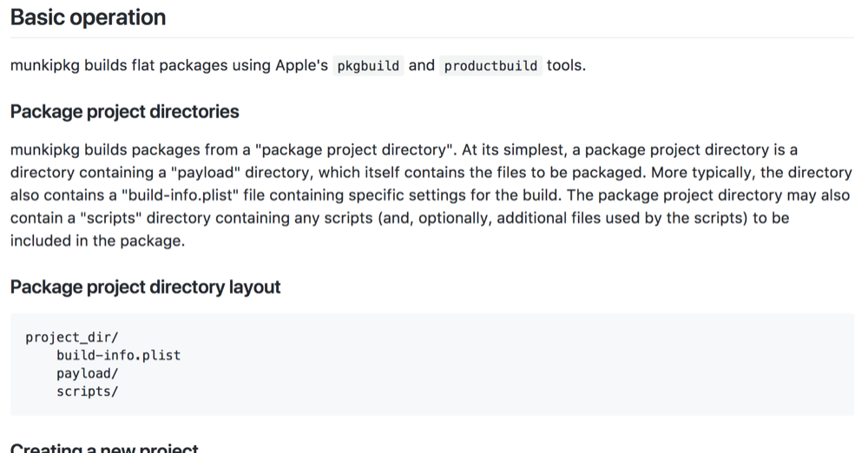Click the quoted "build-info.plist" in the paragraph

(187, 195)
